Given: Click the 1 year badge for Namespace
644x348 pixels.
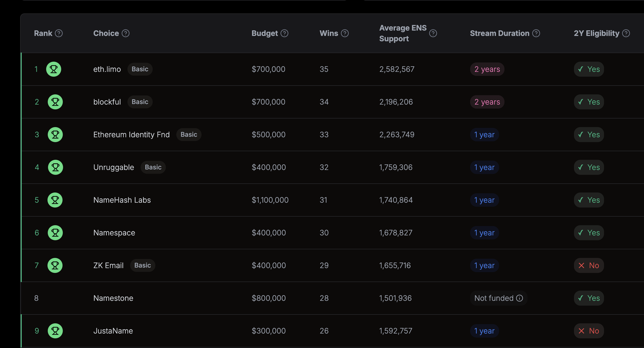Looking at the screenshot, I should (484, 233).
